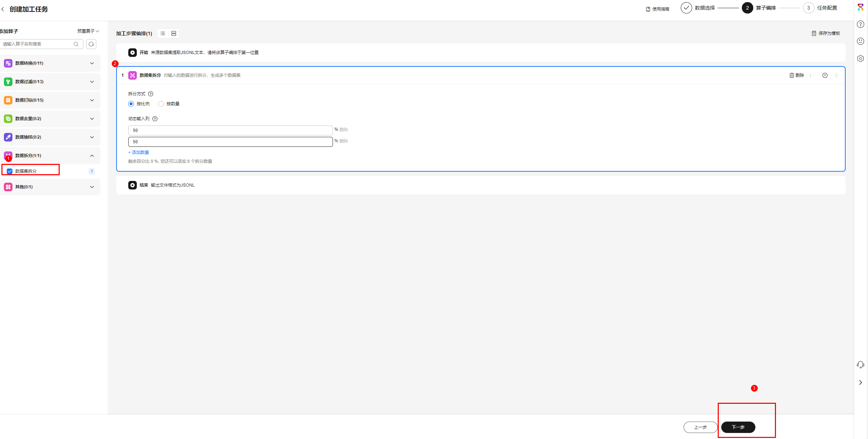The width and height of the screenshot is (868, 439).
Task: Click the 下一步 button
Action: pos(738,427)
